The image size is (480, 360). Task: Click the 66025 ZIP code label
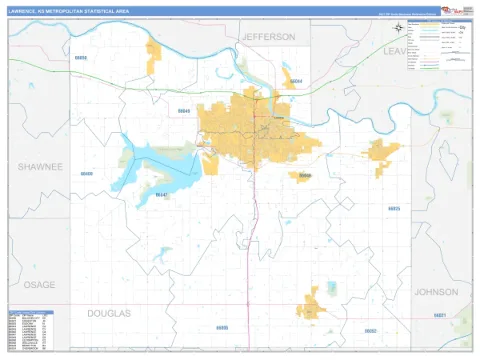[x=394, y=209]
